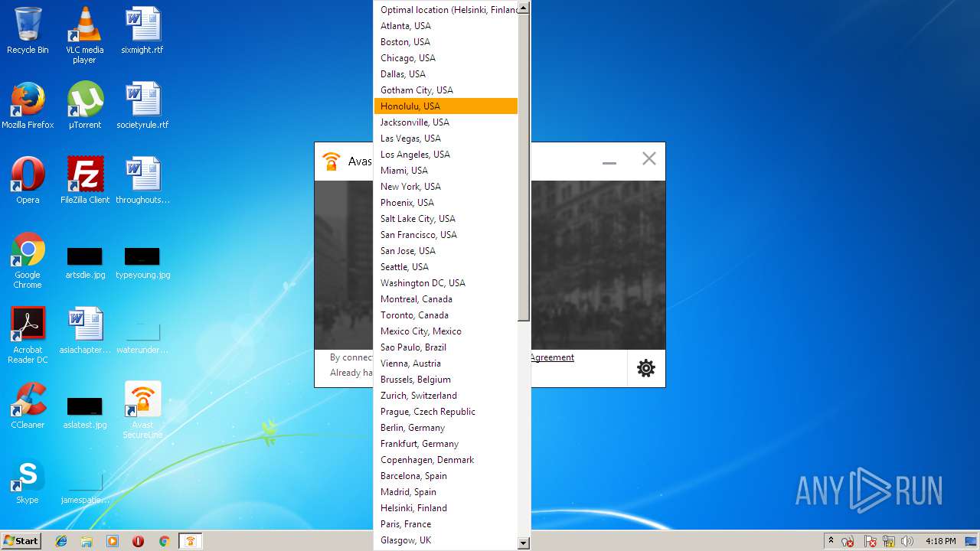Select San Jose, USA location
This screenshot has height=551, width=980.
(446, 251)
